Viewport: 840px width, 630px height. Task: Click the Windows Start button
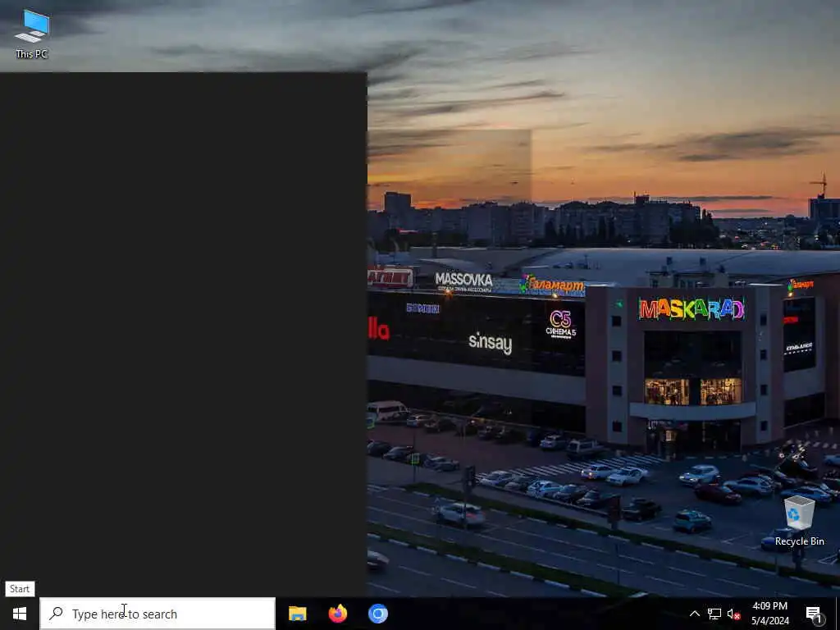click(20, 614)
